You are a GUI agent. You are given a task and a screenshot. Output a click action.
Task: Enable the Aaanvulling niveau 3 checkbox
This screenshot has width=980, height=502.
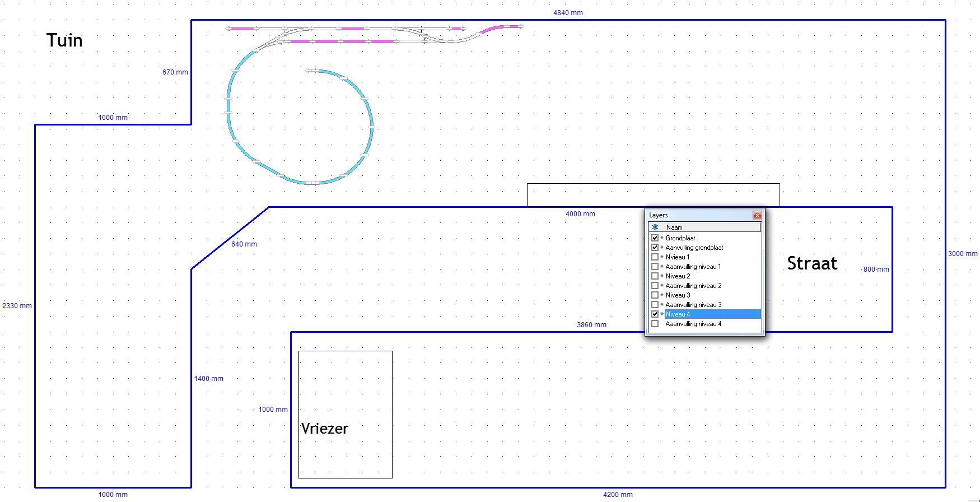655,305
